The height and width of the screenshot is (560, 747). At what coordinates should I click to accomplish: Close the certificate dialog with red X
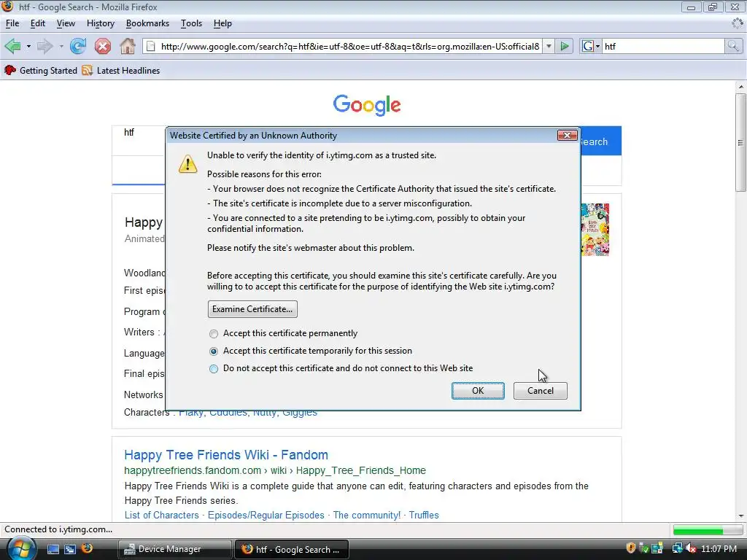568,135
